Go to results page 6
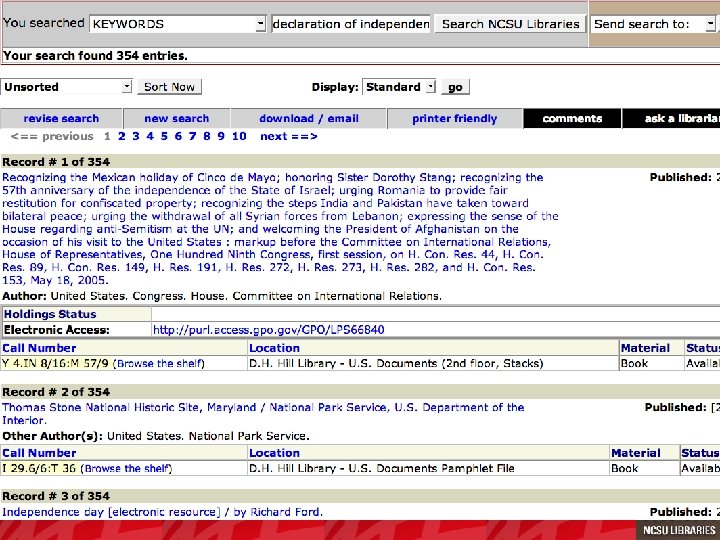 click(x=178, y=136)
